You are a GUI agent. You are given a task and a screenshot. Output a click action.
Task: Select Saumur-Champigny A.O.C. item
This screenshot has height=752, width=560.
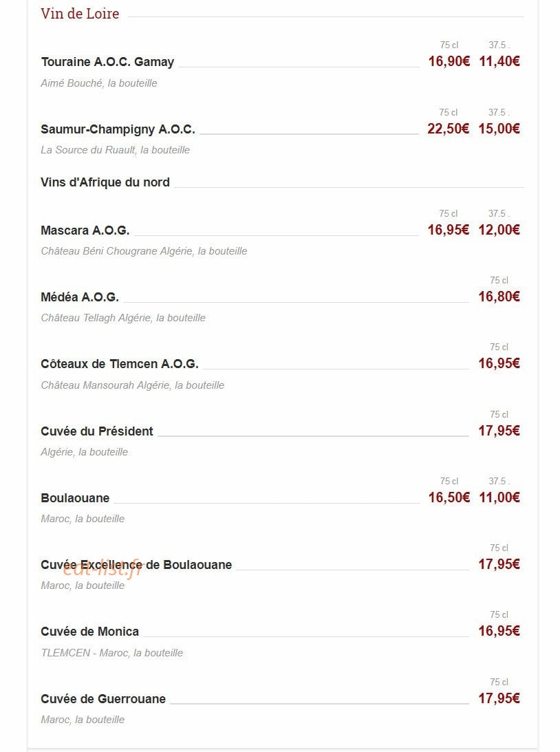click(118, 129)
